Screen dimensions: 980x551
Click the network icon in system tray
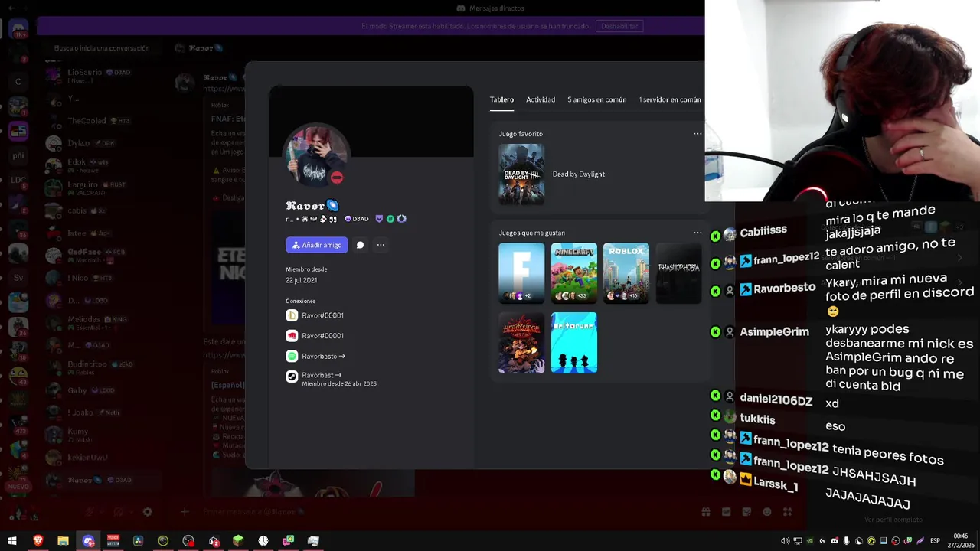click(x=798, y=541)
